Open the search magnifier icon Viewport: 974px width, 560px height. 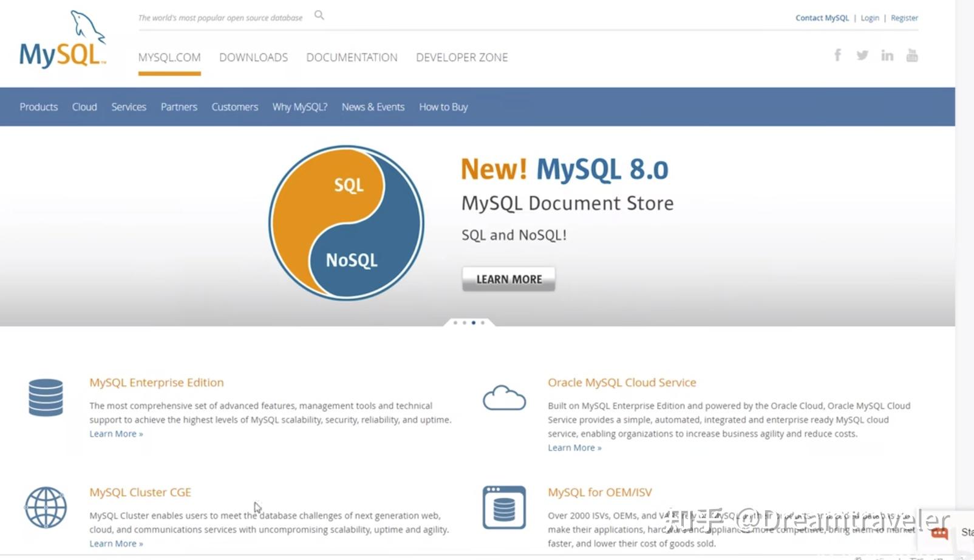click(319, 15)
